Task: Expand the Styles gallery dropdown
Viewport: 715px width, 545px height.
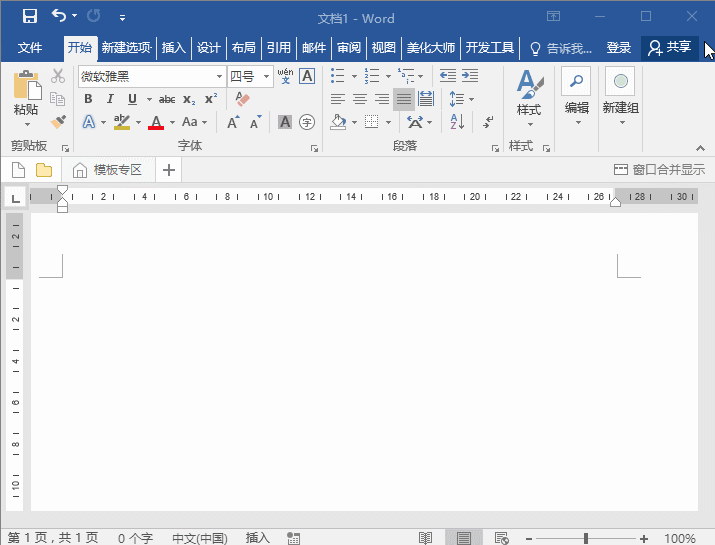Action: tap(529, 124)
